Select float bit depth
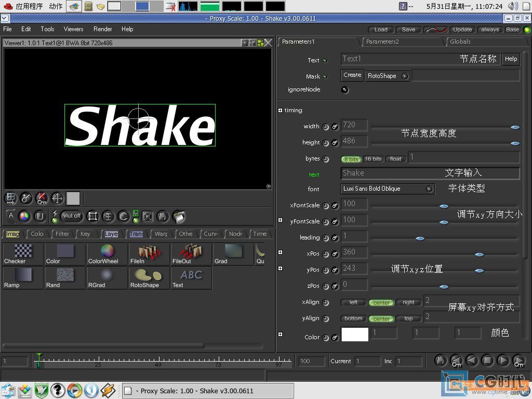This screenshot has height=399, width=532. coord(395,159)
